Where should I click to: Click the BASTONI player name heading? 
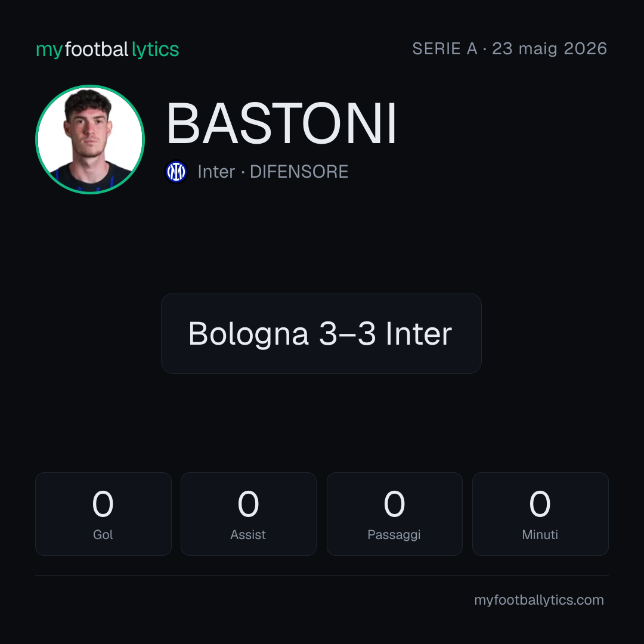[281, 123]
